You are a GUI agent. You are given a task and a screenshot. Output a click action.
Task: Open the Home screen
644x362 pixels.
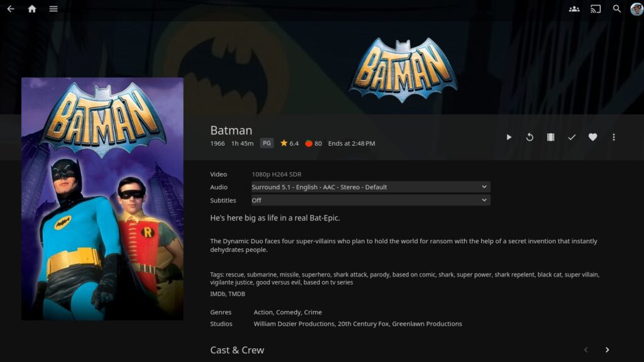tap(32, 9)
